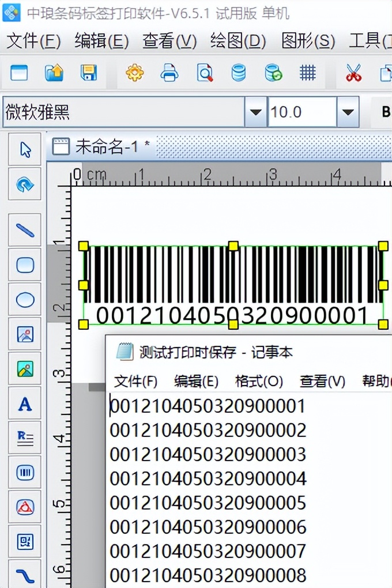
Task: Open the 查看(V) menu in main window
Action: coord(169,41)
